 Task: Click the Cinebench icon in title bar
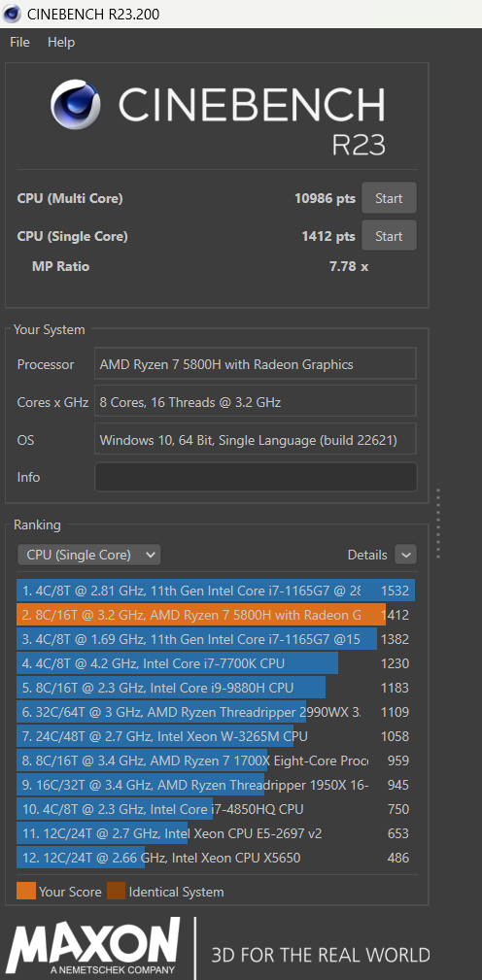point(12,14)
